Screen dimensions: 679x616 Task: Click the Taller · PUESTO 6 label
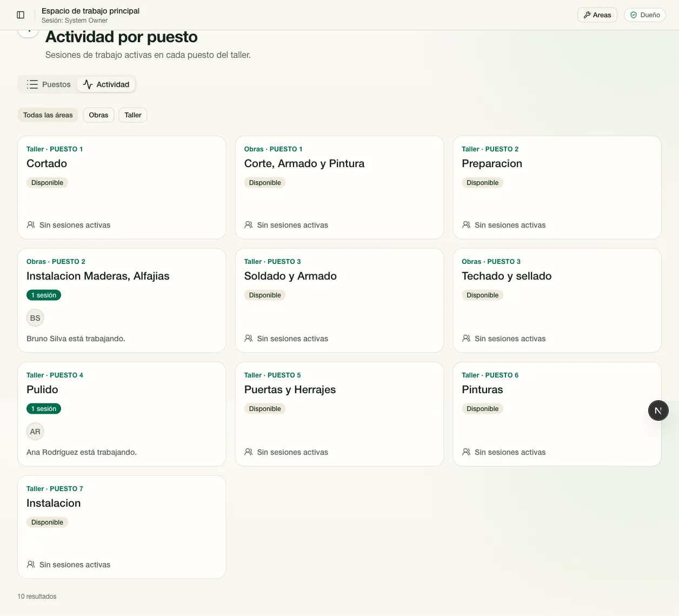point(490,375)
